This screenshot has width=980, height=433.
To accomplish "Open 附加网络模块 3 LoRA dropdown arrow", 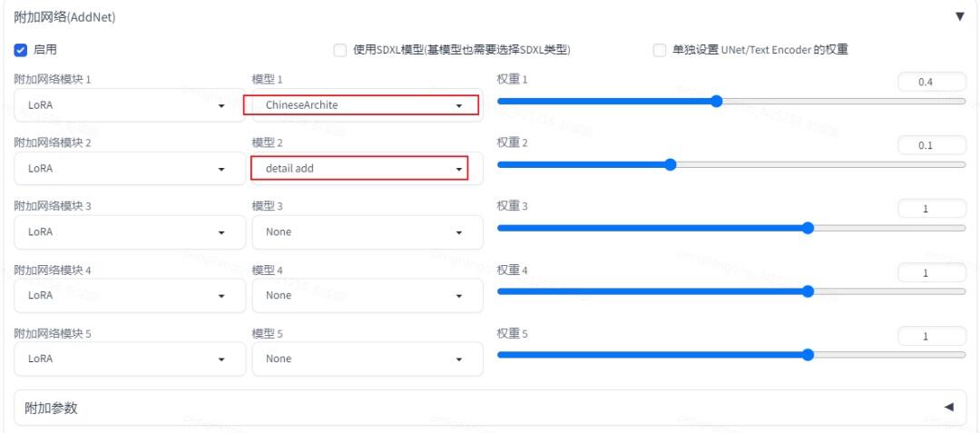I will pos(221,232).
